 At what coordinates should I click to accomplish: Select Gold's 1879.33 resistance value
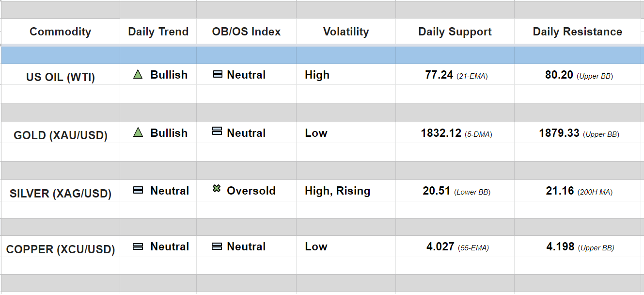(x=559, y=133)
